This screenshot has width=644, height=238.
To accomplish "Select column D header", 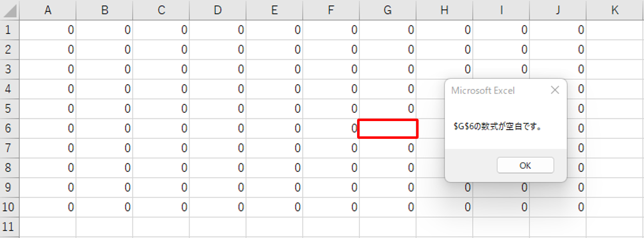I will (218, 10).
